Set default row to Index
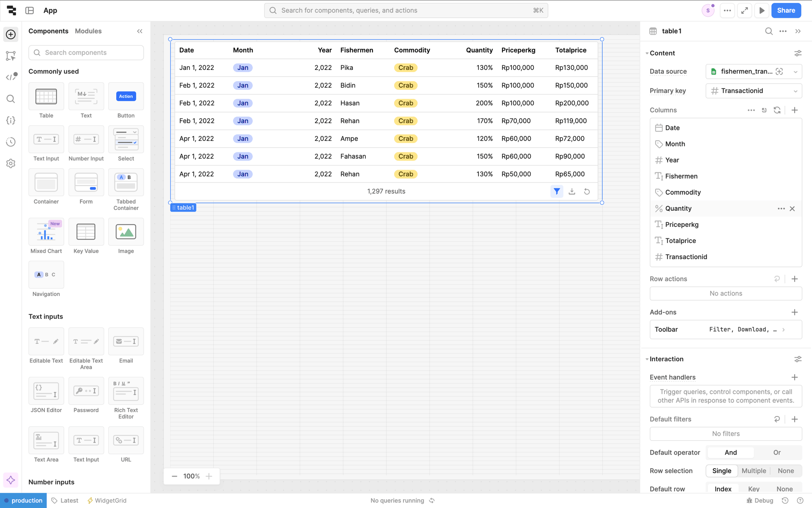Viewport: 812px width, 508px height. (x=723, y=489)
